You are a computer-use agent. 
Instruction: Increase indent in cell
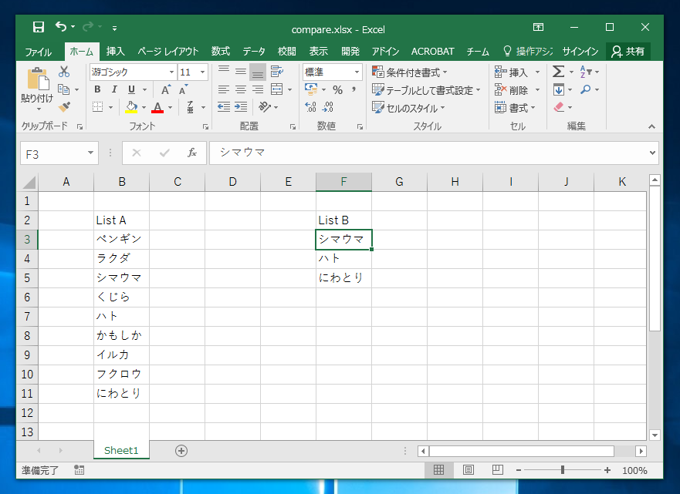[241, 107]
